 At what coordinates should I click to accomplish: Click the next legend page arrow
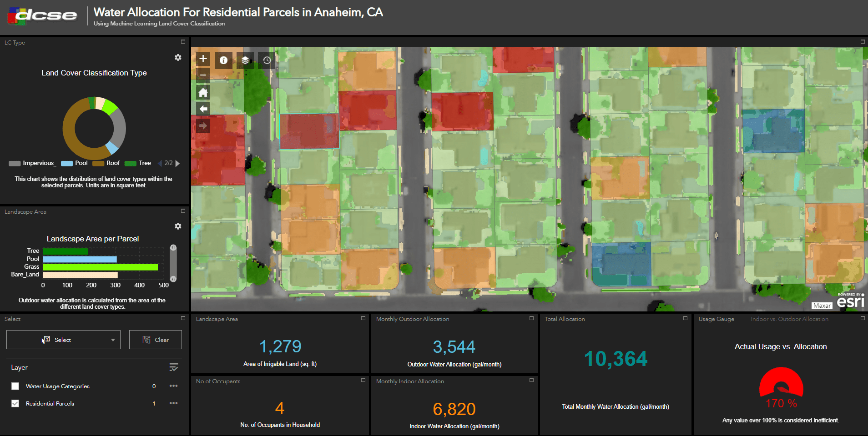177,163
